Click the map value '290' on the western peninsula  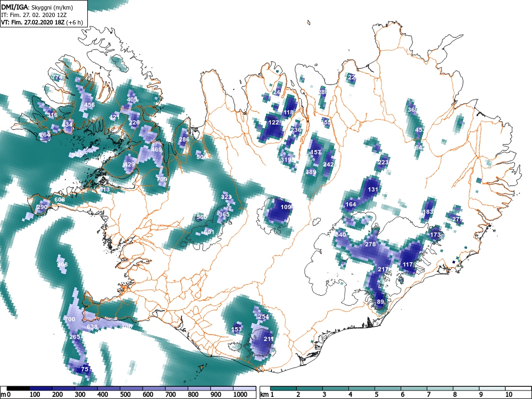(x=43, y=207)
